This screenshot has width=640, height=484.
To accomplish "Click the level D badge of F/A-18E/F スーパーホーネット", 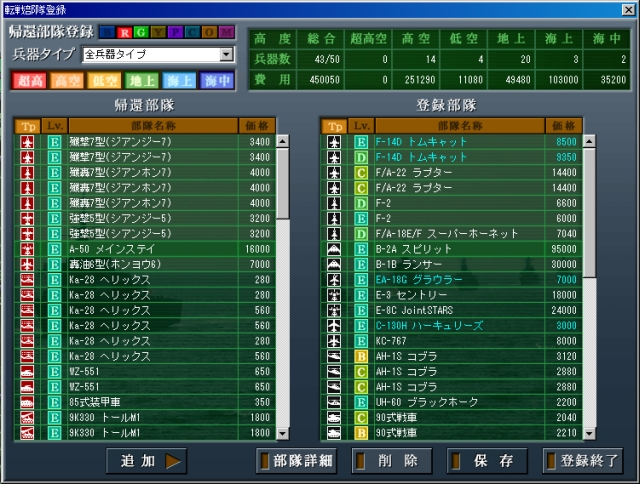I will [361, 234].
